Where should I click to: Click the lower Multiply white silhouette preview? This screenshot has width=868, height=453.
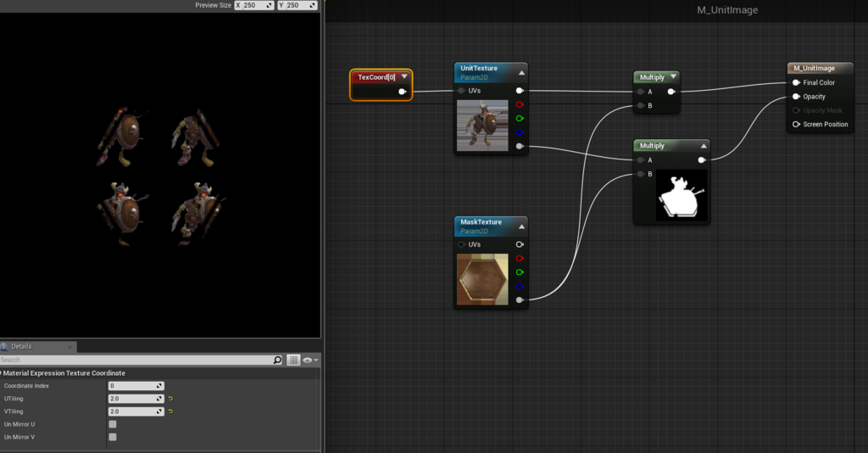pyautogui.click(x=682, y=196)
